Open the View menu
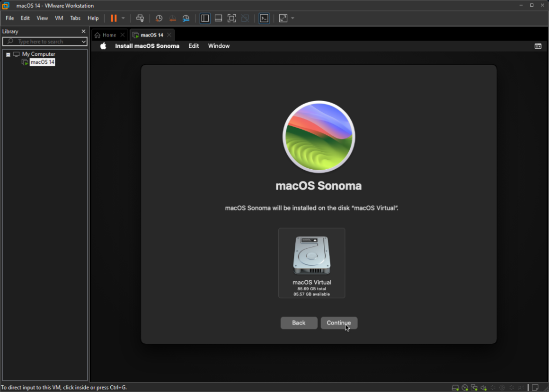The height and width of the screenshot is (392, 549). [43, 18]
